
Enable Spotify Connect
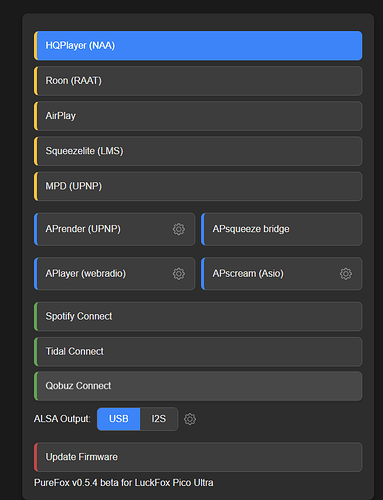click(198, 317)
